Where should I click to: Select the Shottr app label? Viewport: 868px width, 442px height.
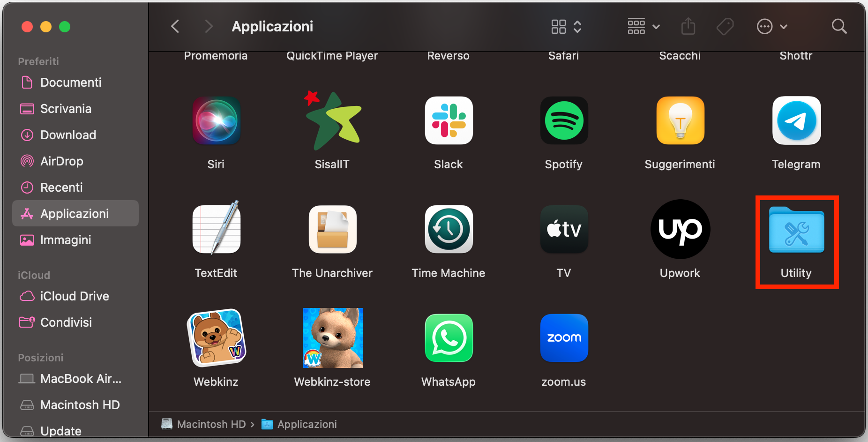pyautogui.click(x=796, y=56)
